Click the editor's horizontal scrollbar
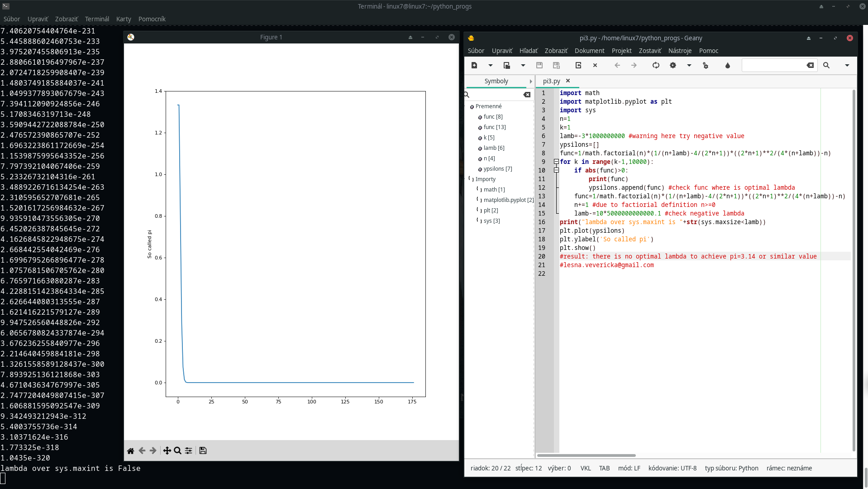 point(586,455)
